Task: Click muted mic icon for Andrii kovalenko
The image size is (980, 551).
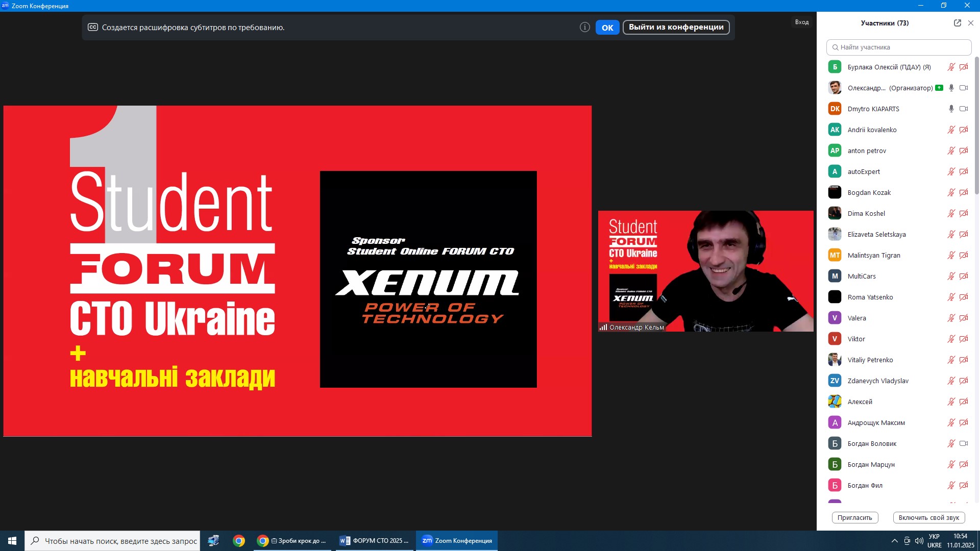Action: 951,130
